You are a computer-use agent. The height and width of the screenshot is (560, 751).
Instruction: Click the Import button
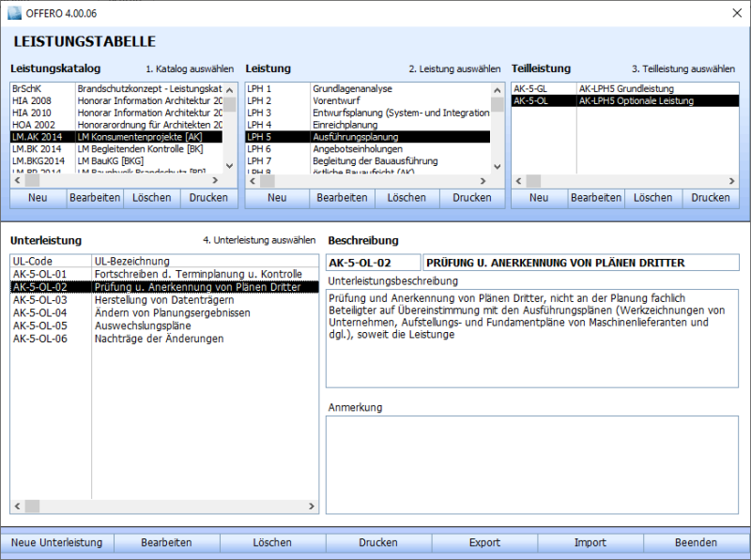point(590,543)
